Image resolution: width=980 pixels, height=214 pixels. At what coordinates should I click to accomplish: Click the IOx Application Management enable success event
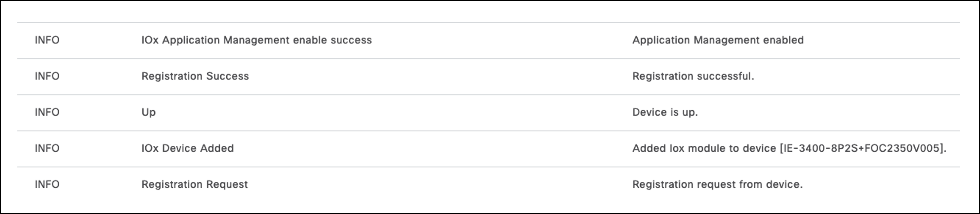tap(256, 40)
